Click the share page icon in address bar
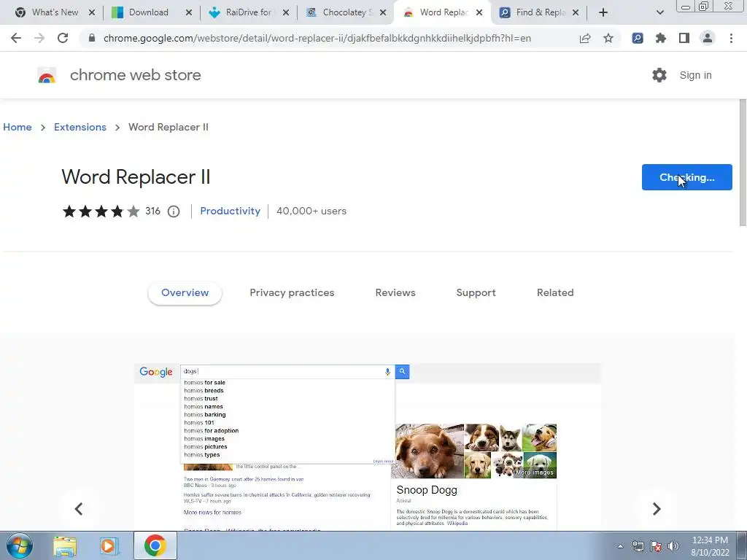 click(x=585, y=38)
